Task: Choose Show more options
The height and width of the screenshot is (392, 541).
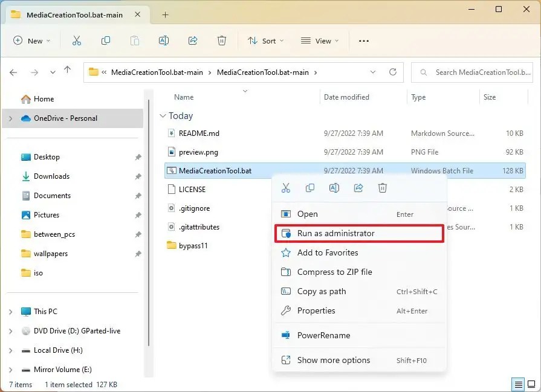Action: coord(359,360)
